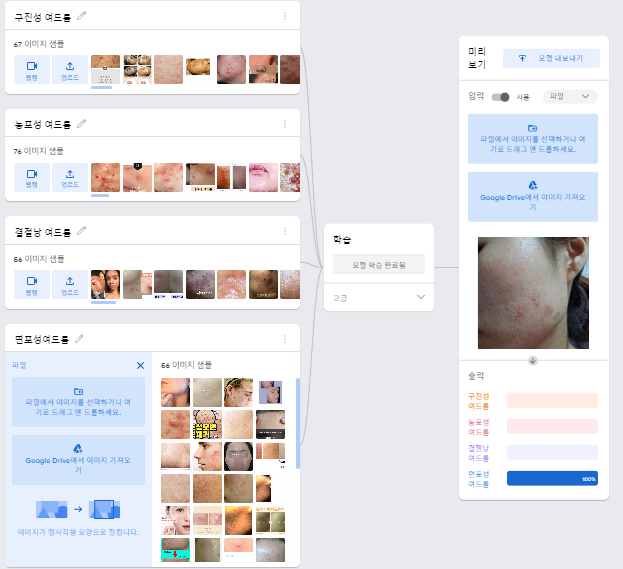Toggle the 입력 input switch in the preview

pyautogui.click(x=500, y=97)
